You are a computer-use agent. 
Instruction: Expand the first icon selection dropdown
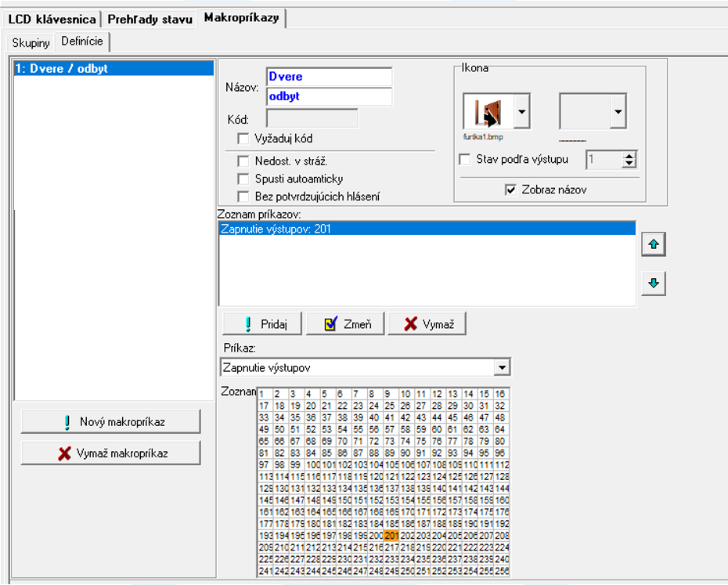tap(522, 112)
